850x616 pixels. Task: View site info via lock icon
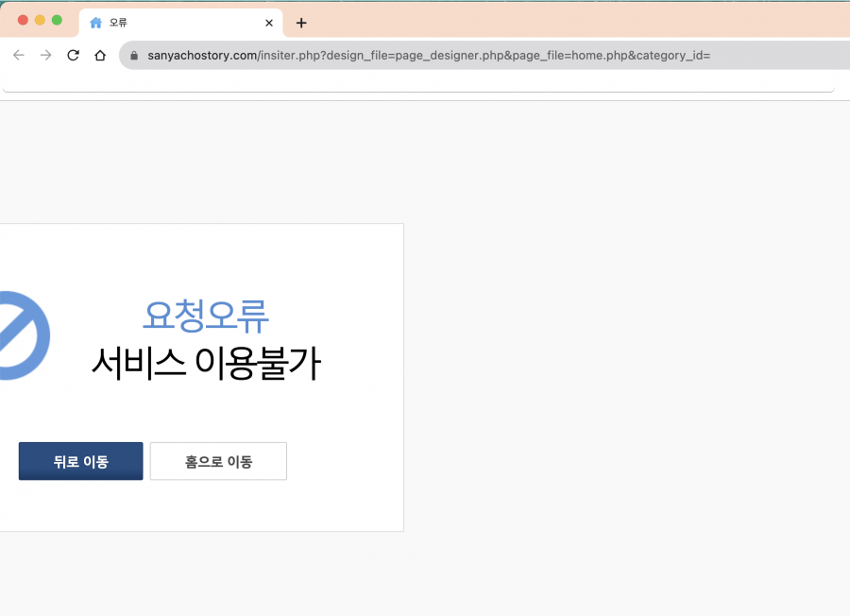tap(133, 56)
